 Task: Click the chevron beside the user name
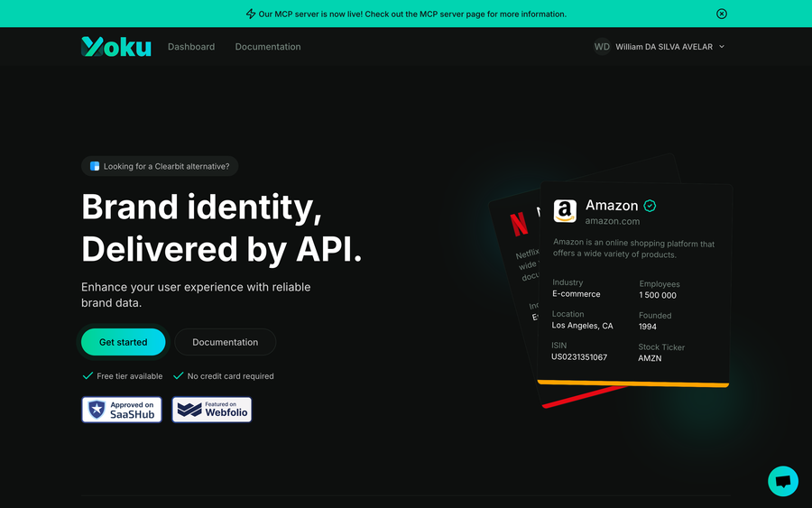722,47
